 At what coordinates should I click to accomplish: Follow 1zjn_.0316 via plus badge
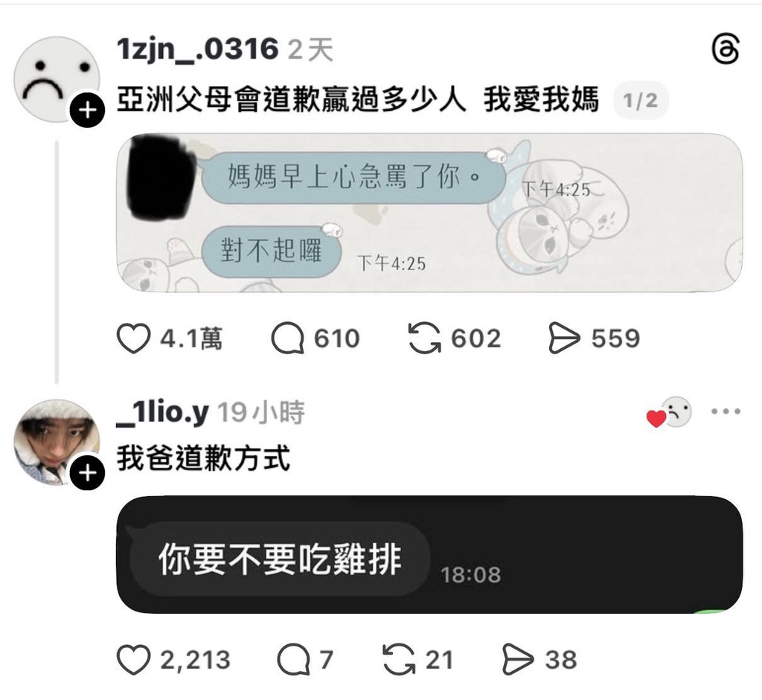(87, 110)
